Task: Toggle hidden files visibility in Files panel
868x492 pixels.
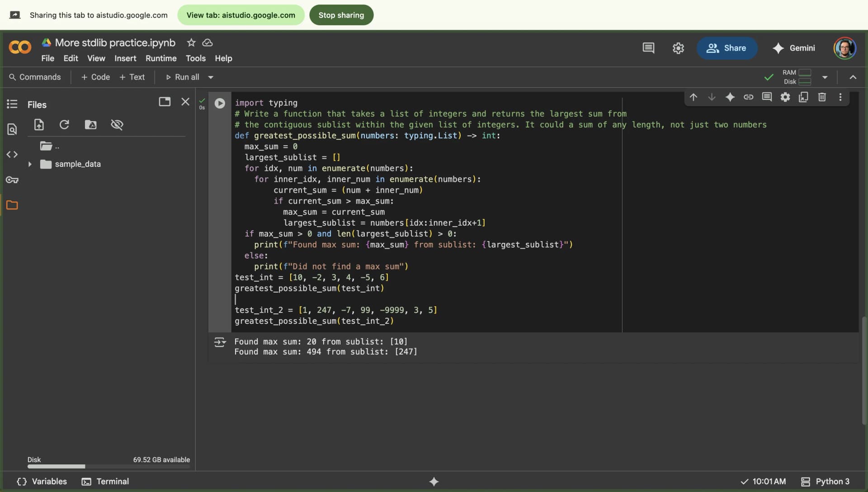Action: coord(117,124)
